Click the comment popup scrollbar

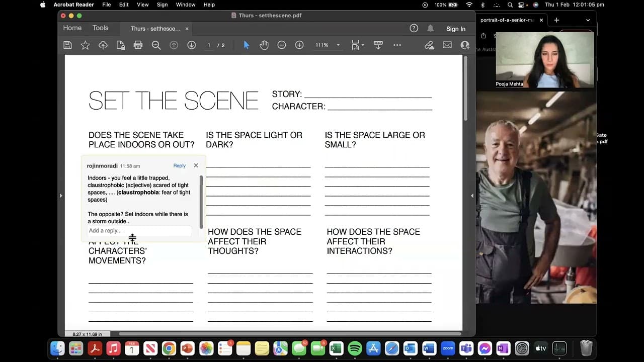pos(201,201)
